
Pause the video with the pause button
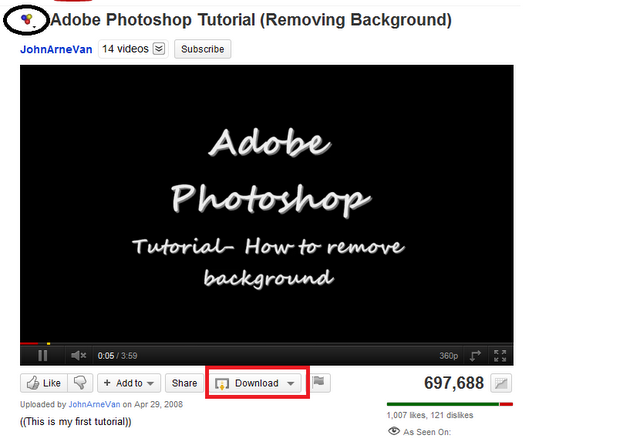click(x=42, y=355)
